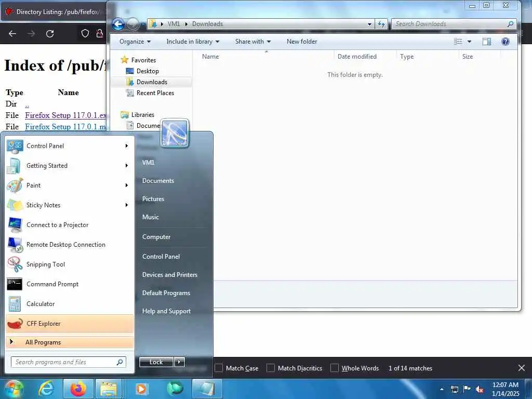Click New folder in Explorer toolbar

click(x=302, y=42)
